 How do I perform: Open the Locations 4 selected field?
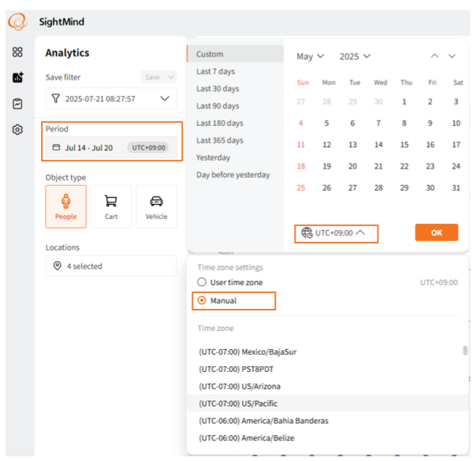tap(111, 266)
